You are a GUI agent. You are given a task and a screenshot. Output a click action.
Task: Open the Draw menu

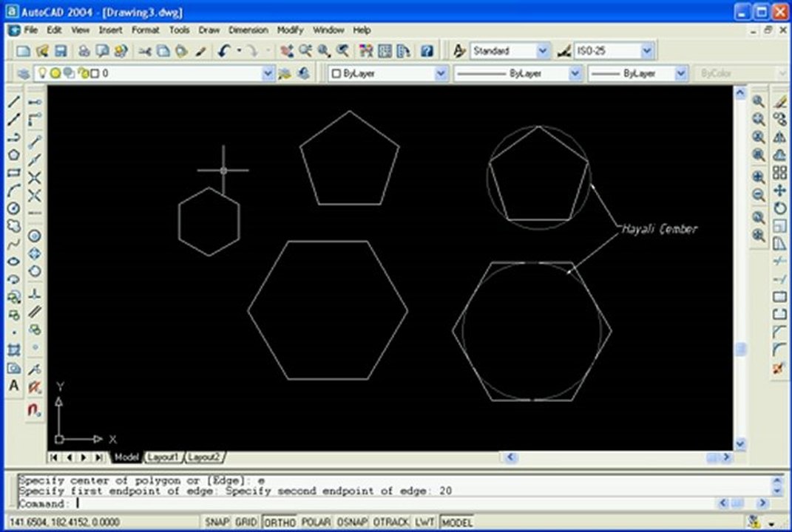click(x=209, y=30)
